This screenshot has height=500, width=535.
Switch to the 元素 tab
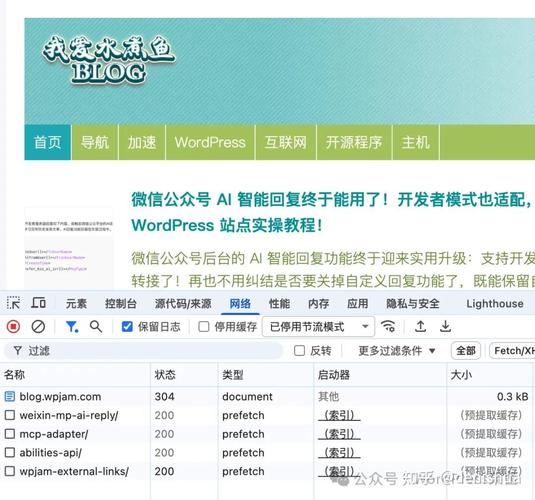coord(76,303)
